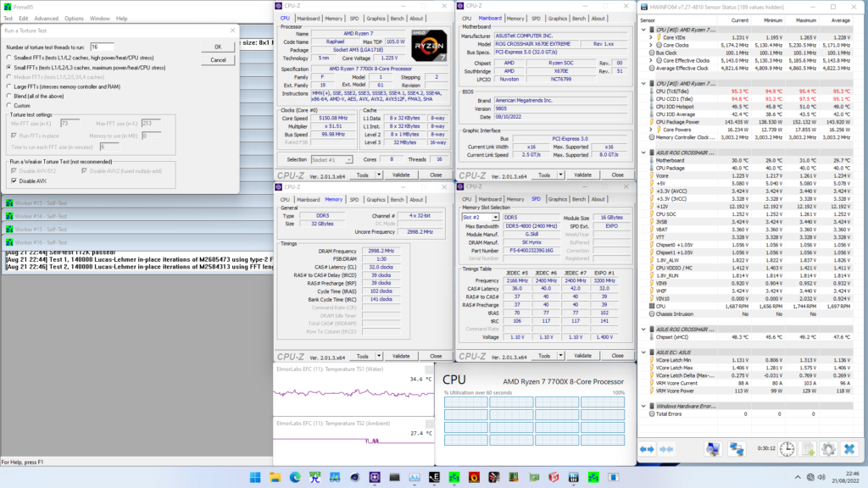Expand Core VIDs row in HWiNFO
The height and width of the screenshot is (488, 868).
pyautogui.click(x=651, y=37)
